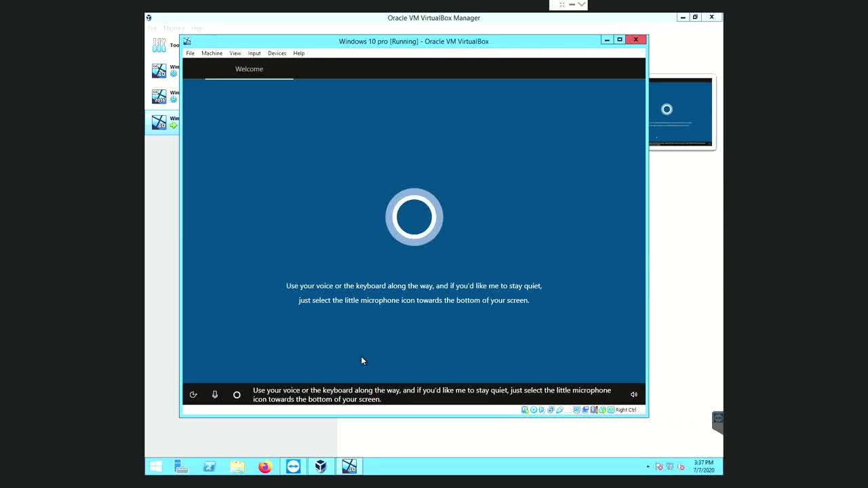868x488 pixels.
Task: Open the clock showing 3:37 PM
Action: point(704,466)
